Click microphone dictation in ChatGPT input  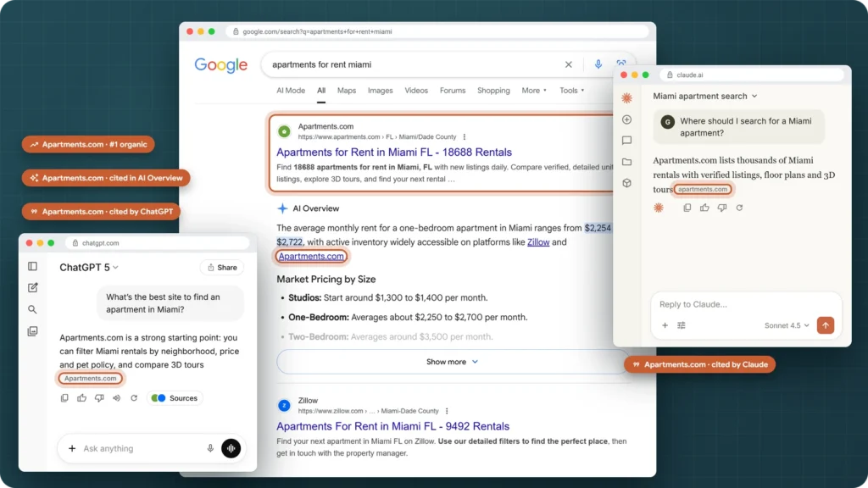pos(210,448)
